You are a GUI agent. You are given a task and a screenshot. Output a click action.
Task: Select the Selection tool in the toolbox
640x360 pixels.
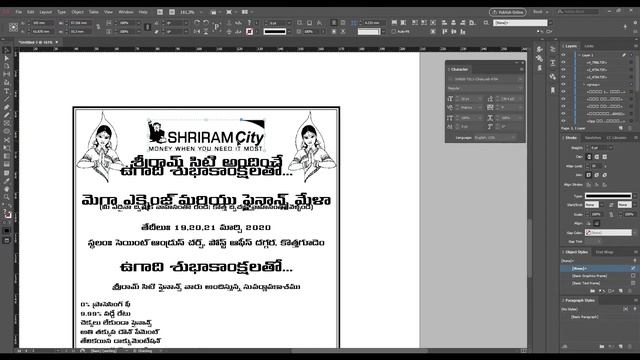(7, 51)
